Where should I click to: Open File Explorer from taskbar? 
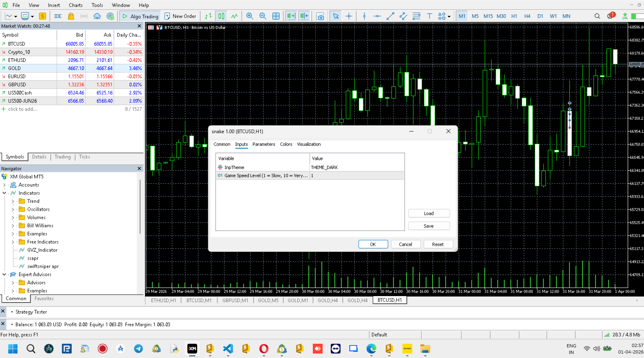(425, 349)
